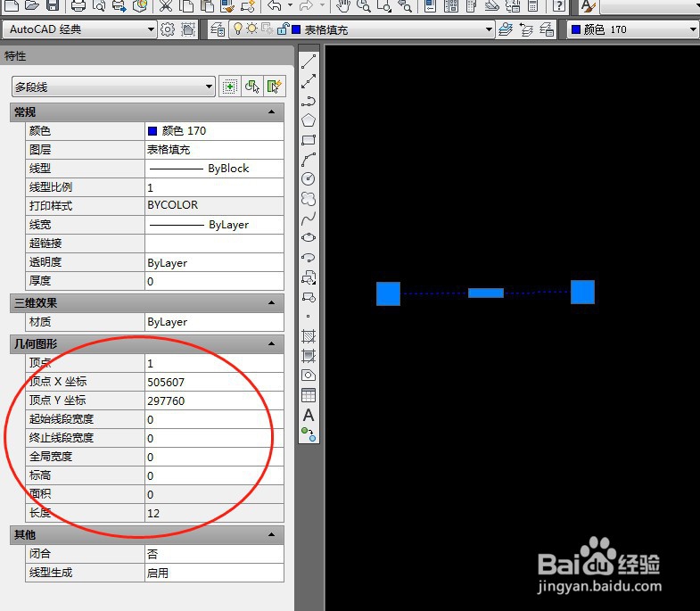Toggle layer on/off lightbulb icon
Image resolution: width=700 pixels, height=611 pixels.
[238, 29]
